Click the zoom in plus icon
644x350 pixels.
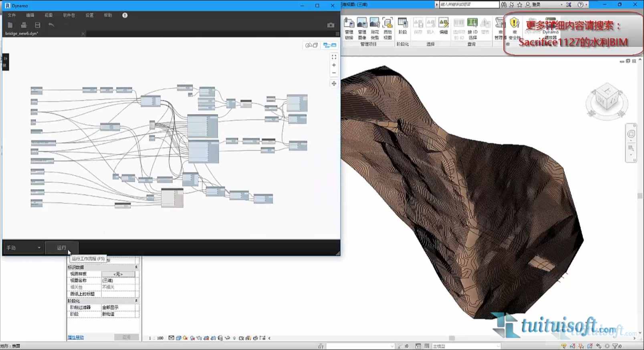[334, 65]
